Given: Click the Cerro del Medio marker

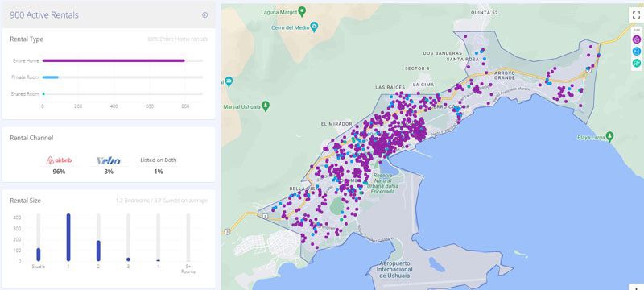Looking at the screenshot, I should [314, 27].
